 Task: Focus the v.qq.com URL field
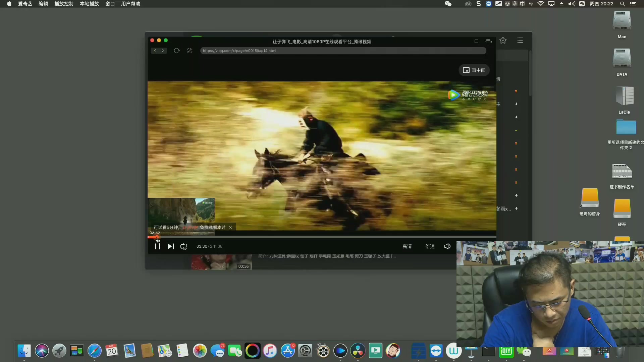pos(343,51)
